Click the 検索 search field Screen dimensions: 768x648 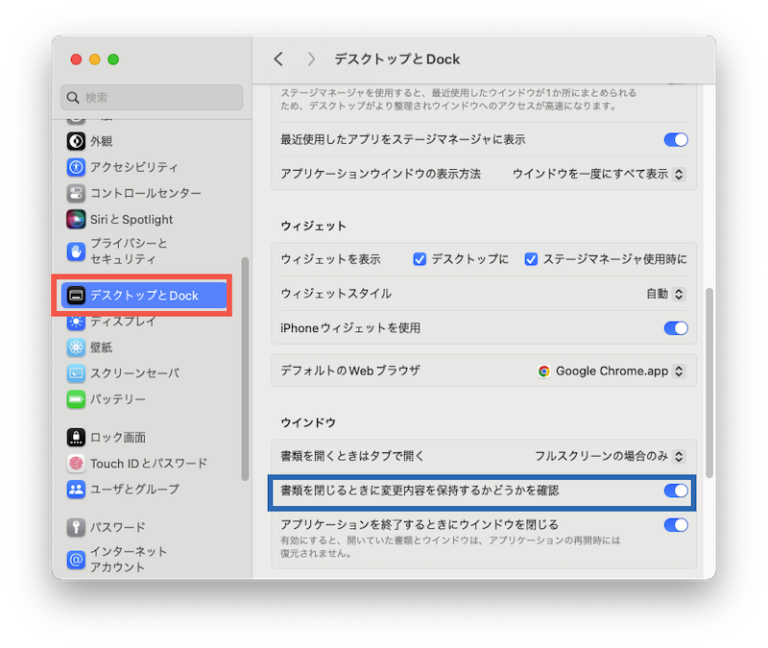click(x=152, y=97)
